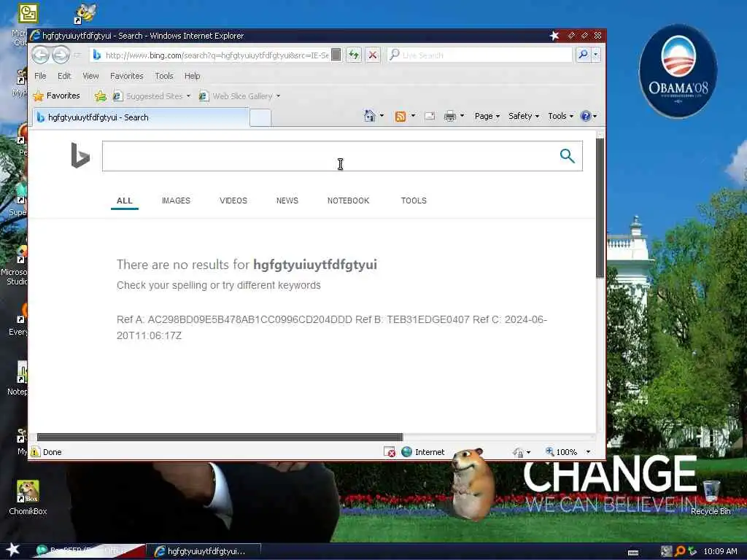Open the Page dropdown menu
747x560 pixels.
click(x=487, y=116)
